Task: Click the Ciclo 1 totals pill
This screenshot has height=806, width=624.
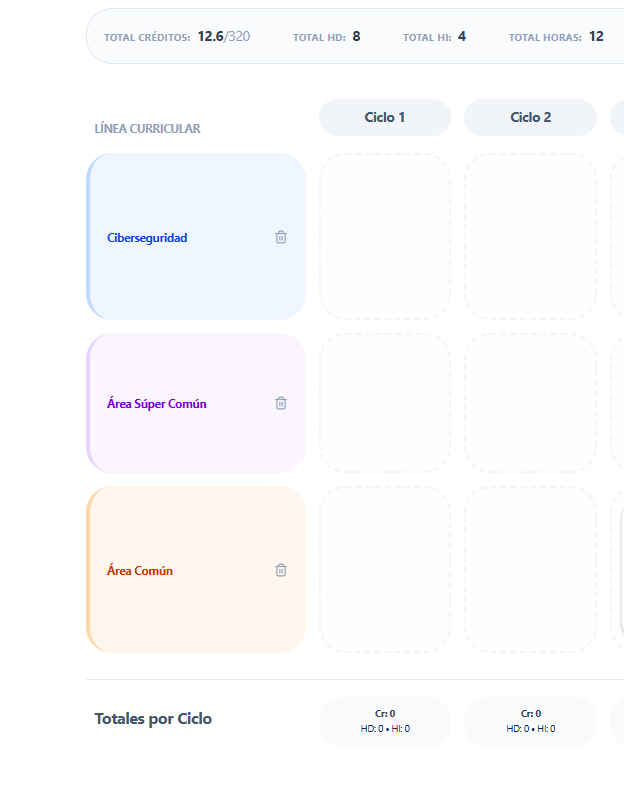Action: point(385,721)
